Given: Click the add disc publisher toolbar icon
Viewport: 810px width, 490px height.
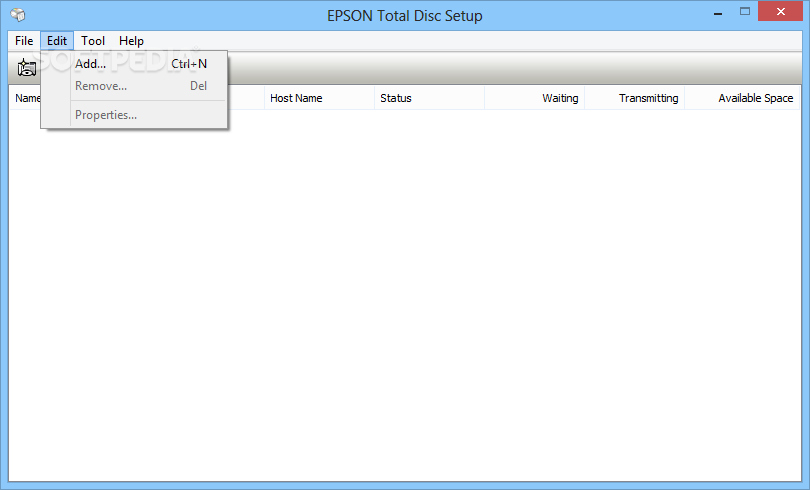Looking at the screenshot, I should tap(26, 68).
